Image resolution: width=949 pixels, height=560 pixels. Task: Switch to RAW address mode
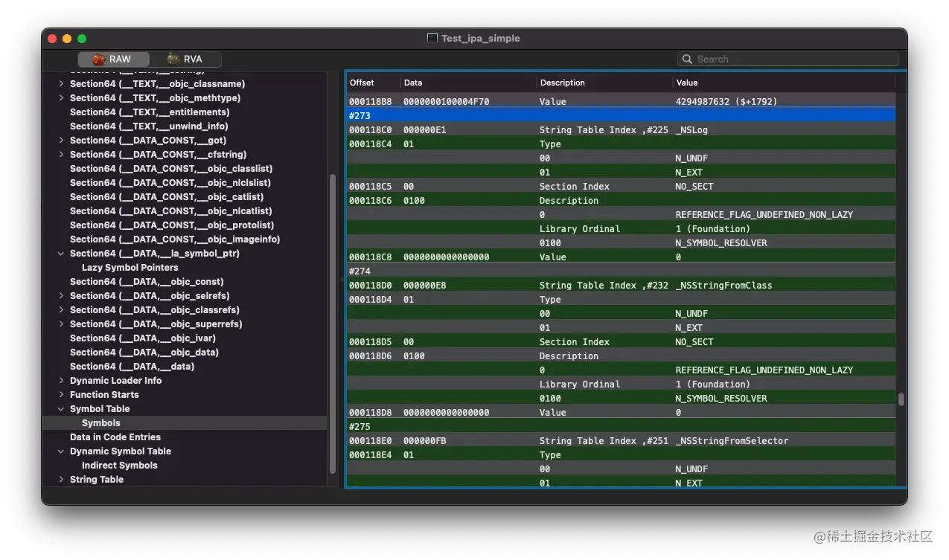tap(113, 59)
